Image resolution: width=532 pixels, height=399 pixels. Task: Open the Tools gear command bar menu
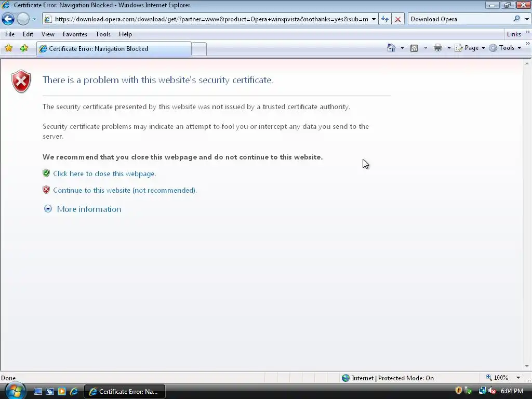click(x=505, y=48)
